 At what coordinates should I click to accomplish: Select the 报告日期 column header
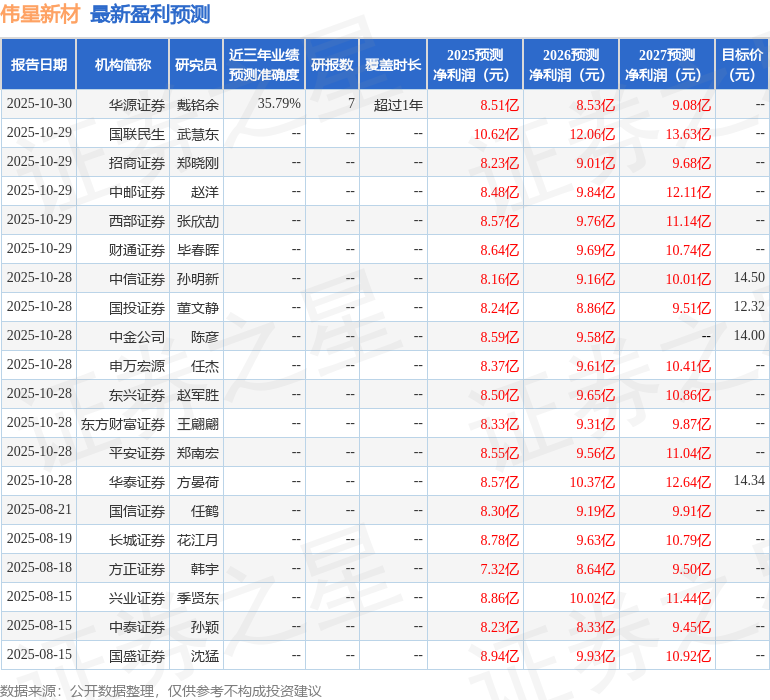39,65
